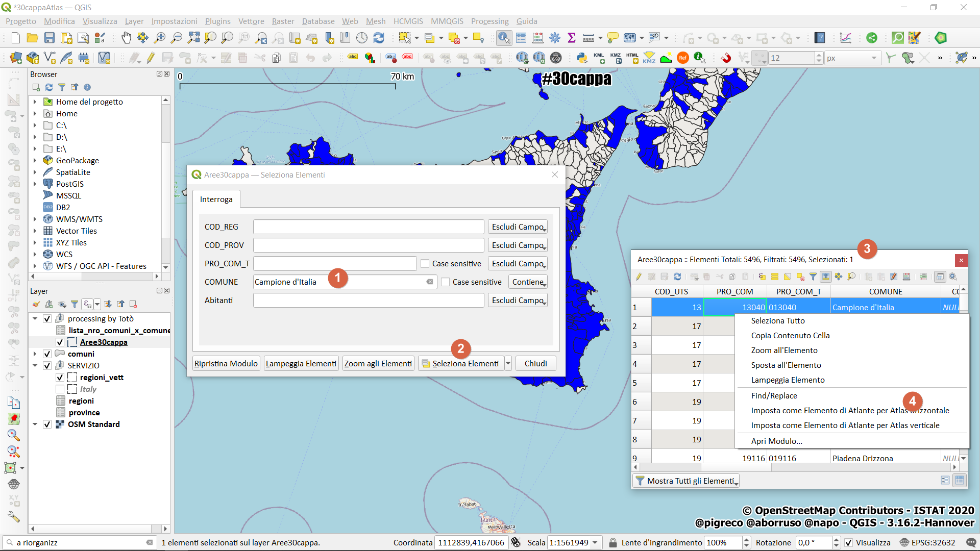Open the Scala map scale dropdown
Screen dimensions: 980x551
tap(595, 543)
